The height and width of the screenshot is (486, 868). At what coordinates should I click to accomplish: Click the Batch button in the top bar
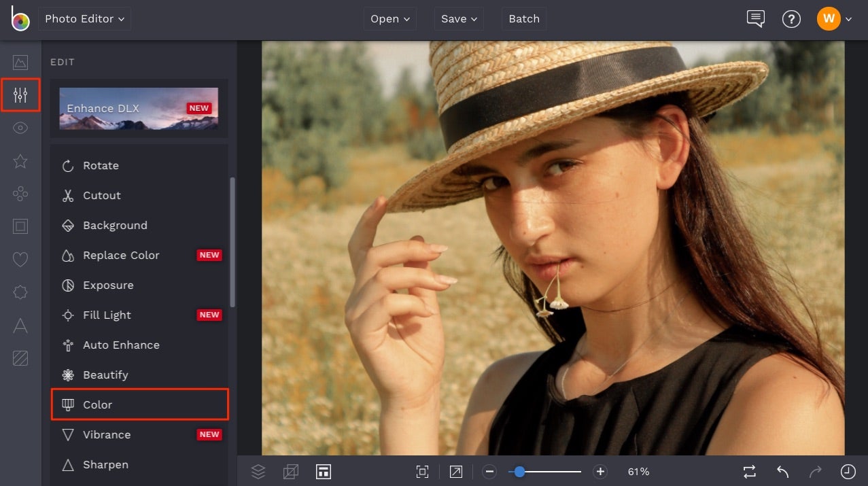(523, 19)
